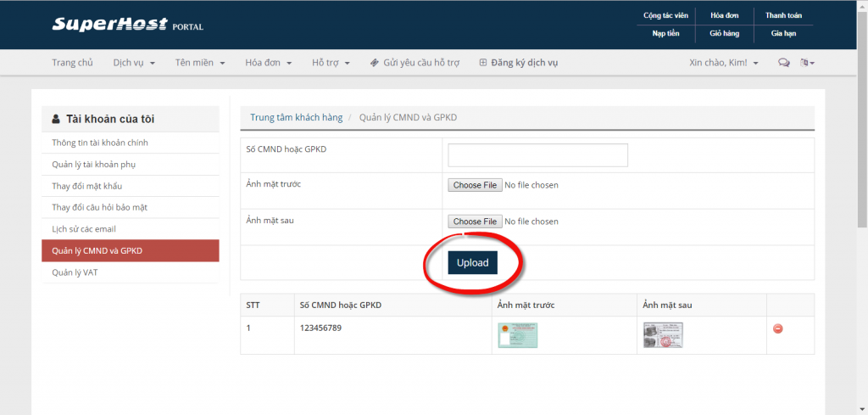Expand the Tên miền dropdown menu
868x415 pixels.
coord(200,63)
